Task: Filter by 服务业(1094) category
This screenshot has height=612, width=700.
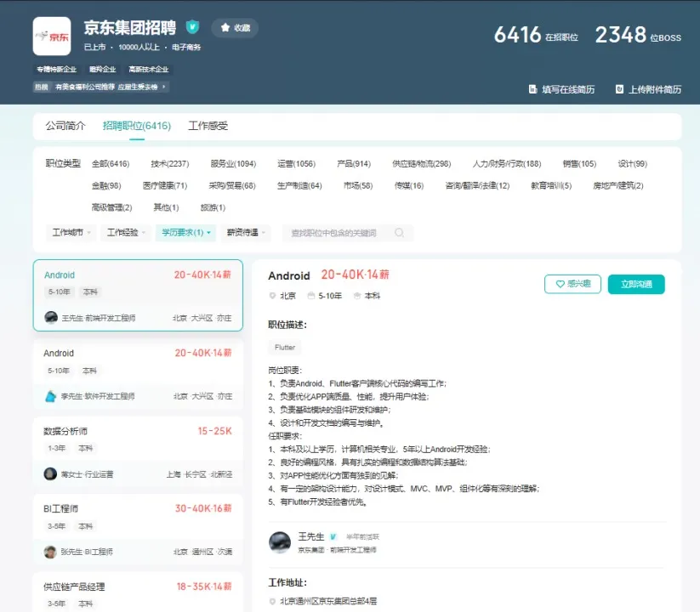Action: pos(233,164)
